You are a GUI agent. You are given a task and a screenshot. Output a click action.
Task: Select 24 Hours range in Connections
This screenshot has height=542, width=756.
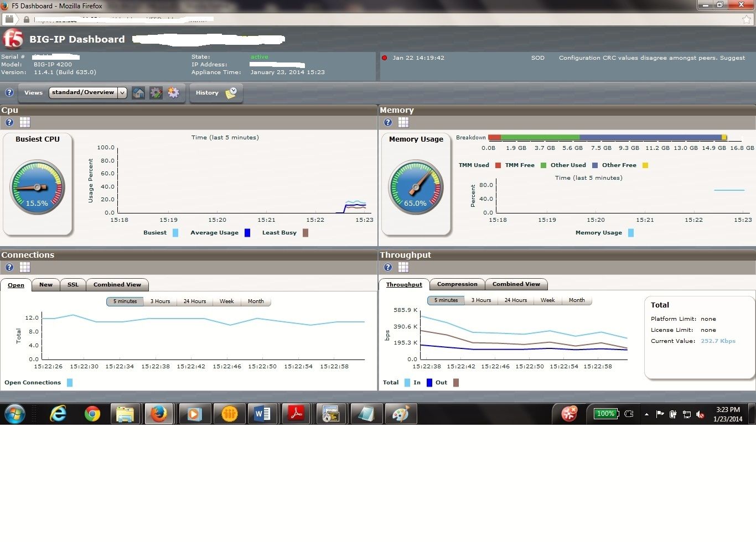[195, 301]
